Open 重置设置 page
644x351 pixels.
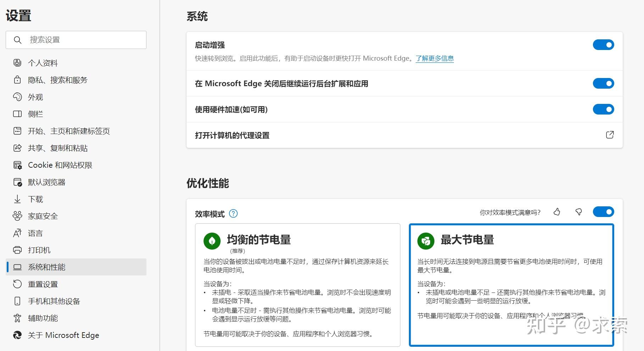76,284
